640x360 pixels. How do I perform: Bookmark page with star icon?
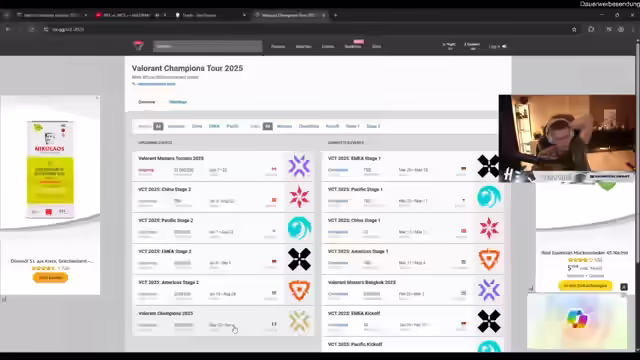pyautogui.click(x=574, y=29)
